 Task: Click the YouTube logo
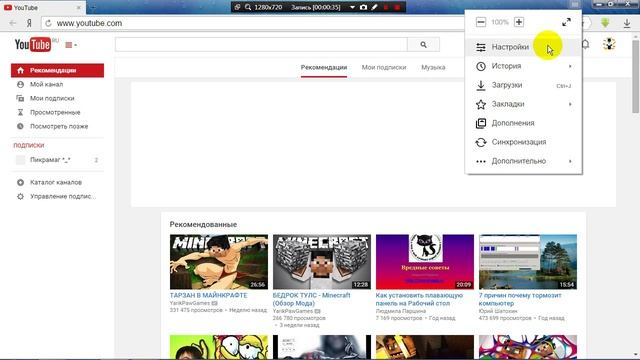pyautogui.click(x=33, y=44)
